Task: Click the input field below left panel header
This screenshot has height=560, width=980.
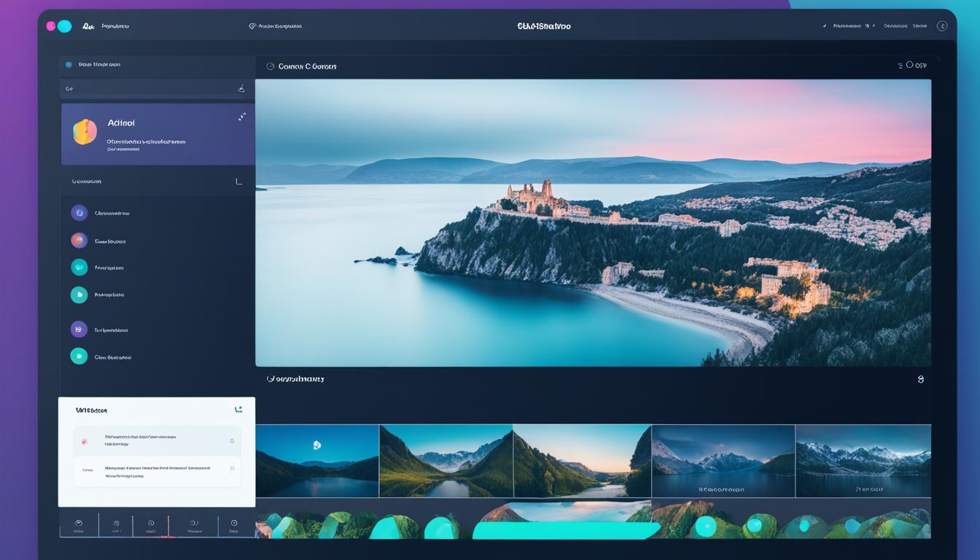Action: [157, 89]
